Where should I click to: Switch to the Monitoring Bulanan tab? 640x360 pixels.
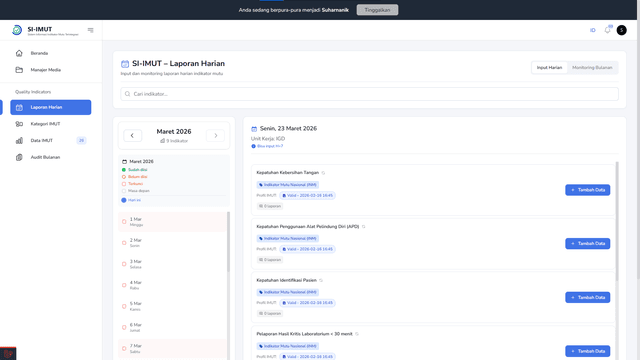[x=592, y=68]
